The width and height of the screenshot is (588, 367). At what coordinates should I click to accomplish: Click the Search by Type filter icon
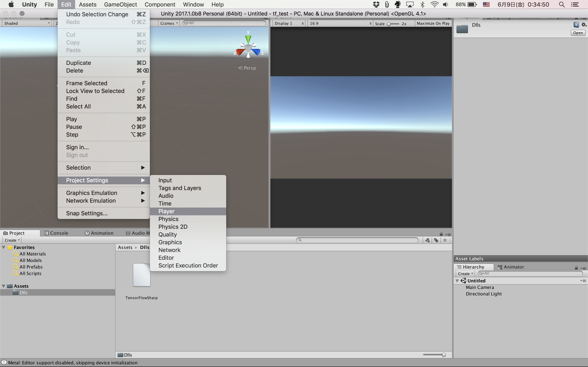(x=427, y=240)
